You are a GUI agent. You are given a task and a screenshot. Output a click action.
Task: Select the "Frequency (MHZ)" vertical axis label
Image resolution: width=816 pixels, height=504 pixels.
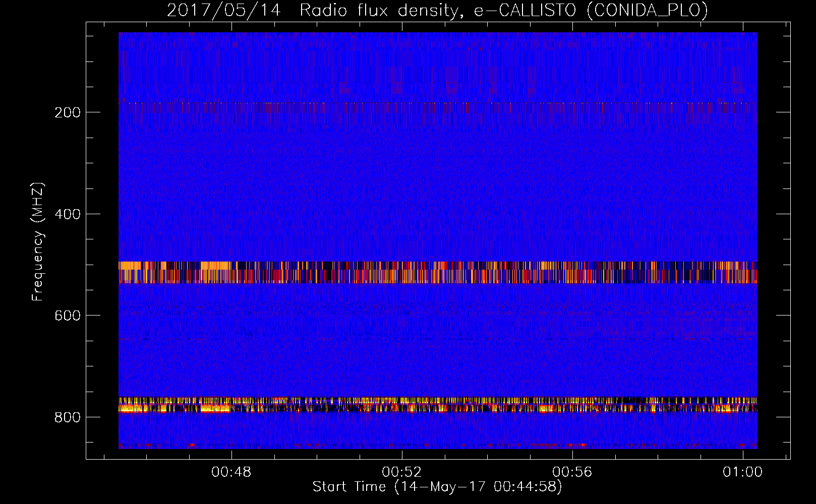pos(38,241)
